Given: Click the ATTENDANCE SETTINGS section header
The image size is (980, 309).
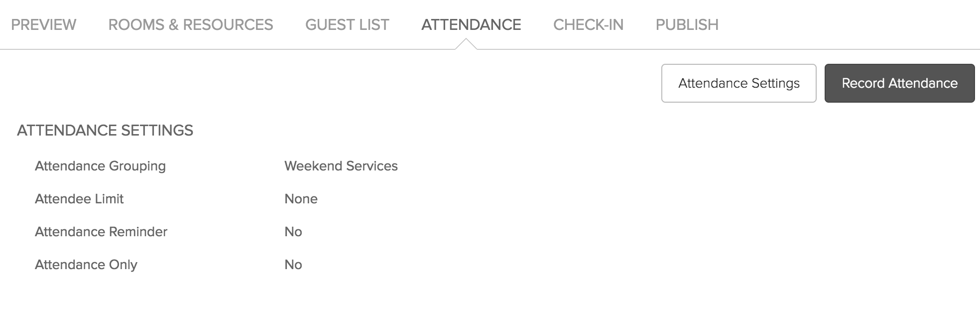Looking at the screenshot, I should tap(106, 131).
